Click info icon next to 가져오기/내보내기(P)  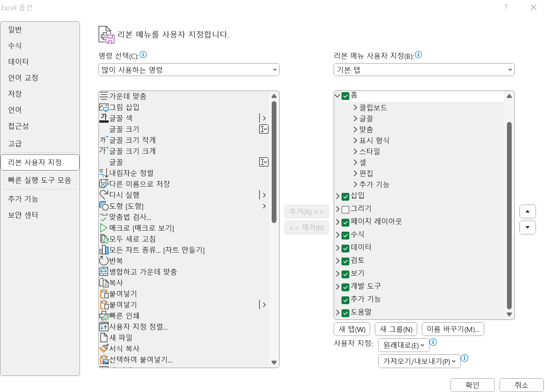464,358
